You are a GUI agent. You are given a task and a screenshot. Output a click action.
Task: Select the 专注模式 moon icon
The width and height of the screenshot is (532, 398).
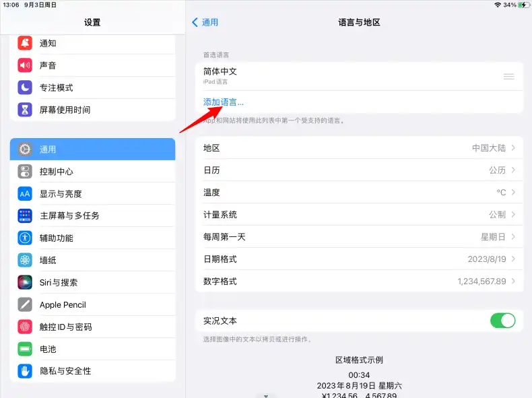click(x=25, y=88)
